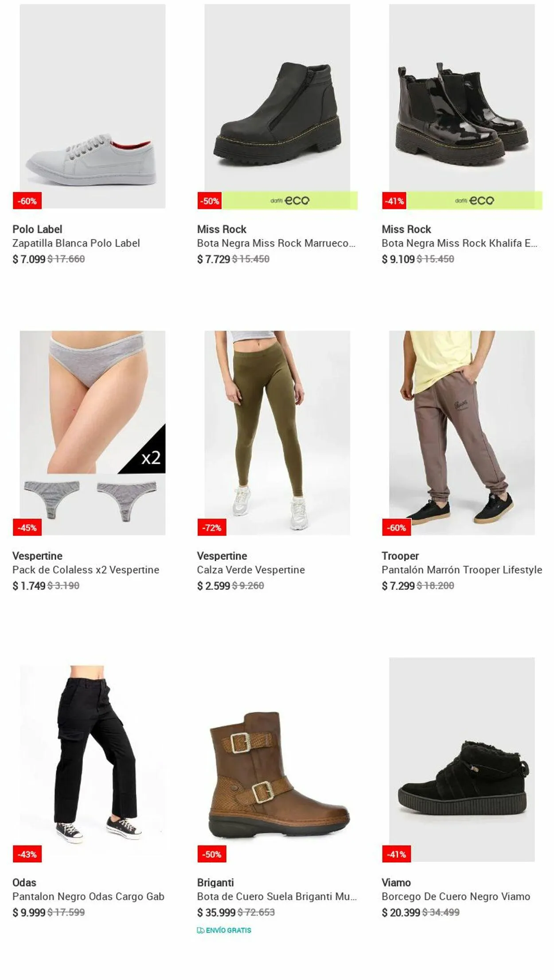This screenshot has height=980, width=554.
Task: View Pantalón Marrón Trooper Lifestyle details
Action: [x=462, y=570]
